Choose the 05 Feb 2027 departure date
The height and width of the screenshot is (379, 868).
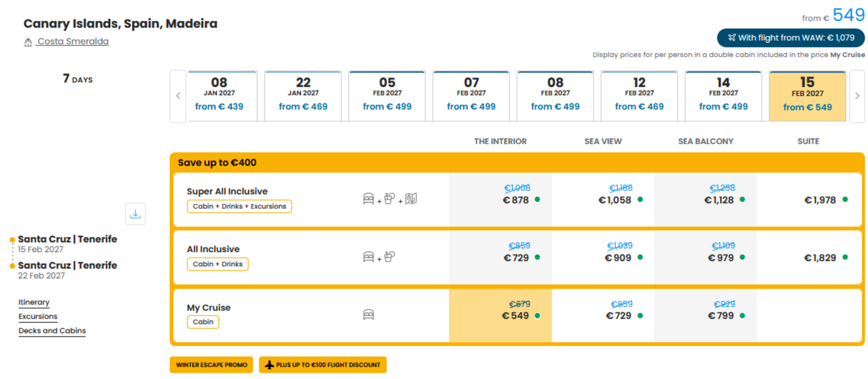click(x=387, y=96)
